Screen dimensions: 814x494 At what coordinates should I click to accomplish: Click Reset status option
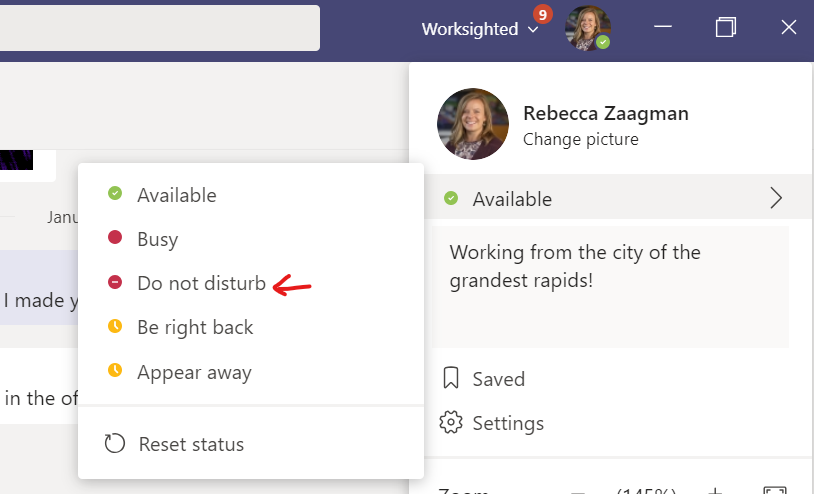coord(251,444)
